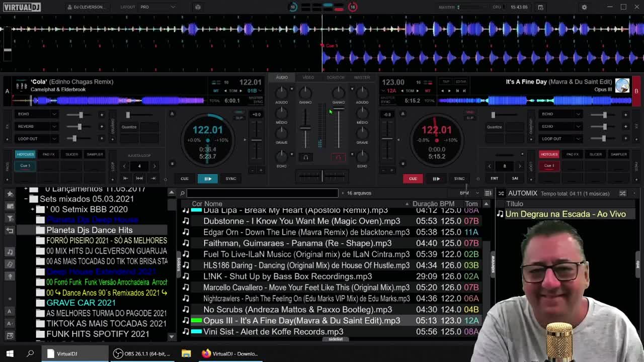Viewport: 644px width, 362px height.
Task: Click the crossfader between the decks
Action: (322, 175)
